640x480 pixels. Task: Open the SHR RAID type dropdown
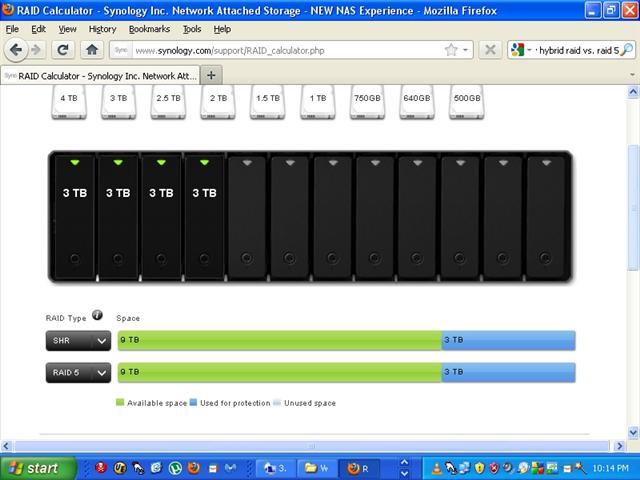pos(78,340)
